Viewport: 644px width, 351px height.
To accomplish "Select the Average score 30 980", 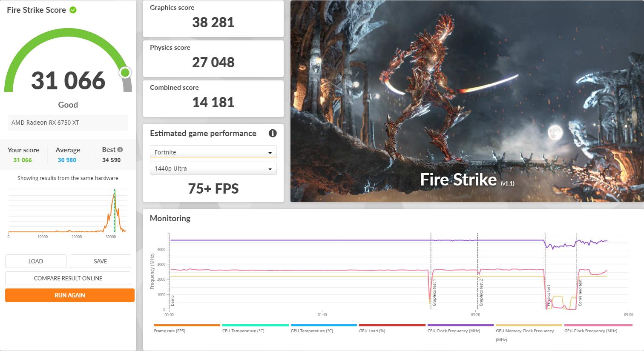I will (x=67, y=160).
